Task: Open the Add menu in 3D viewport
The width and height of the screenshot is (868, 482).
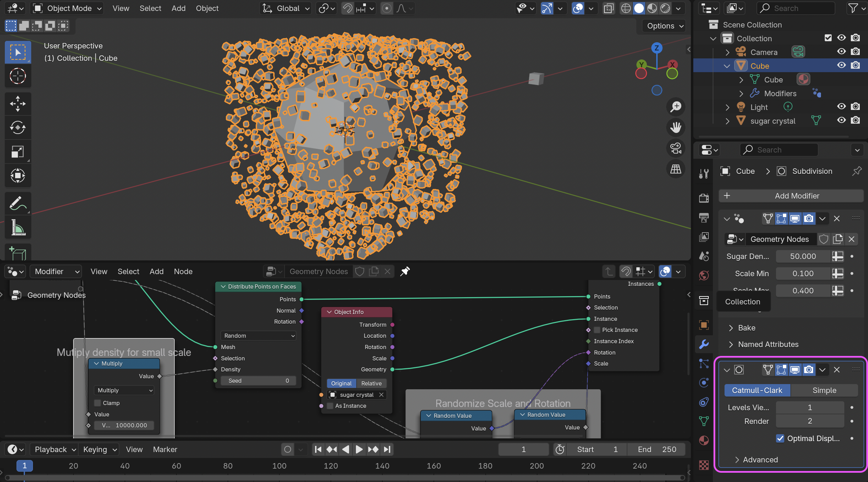Action: click(178, 8)
